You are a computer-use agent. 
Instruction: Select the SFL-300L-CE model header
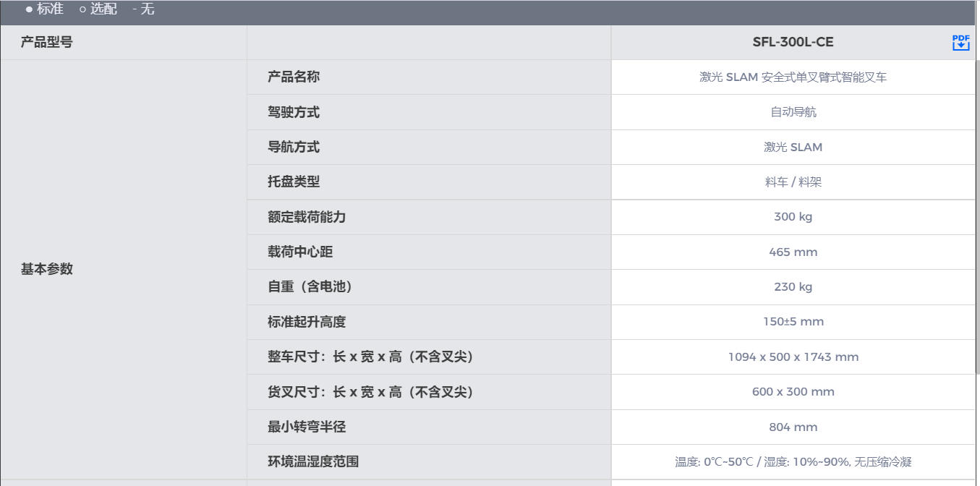793,43
